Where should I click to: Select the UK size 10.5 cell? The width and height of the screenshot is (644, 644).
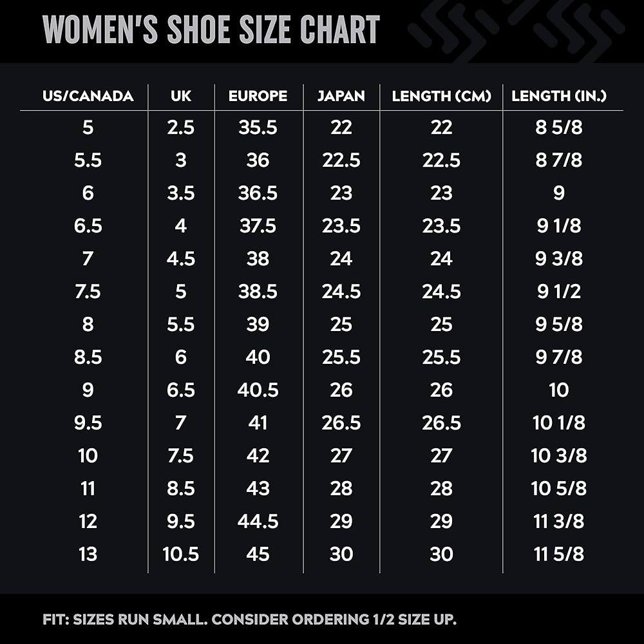pos(181,554)
